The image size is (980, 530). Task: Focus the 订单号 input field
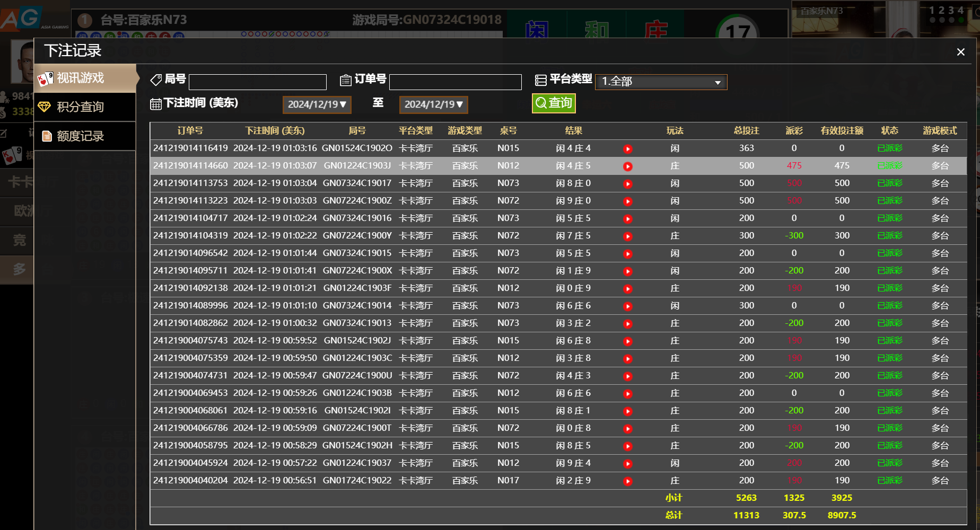point(455,82)
